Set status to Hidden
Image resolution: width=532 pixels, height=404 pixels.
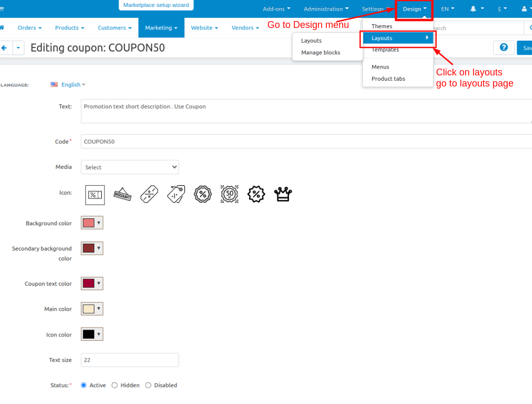115,385
